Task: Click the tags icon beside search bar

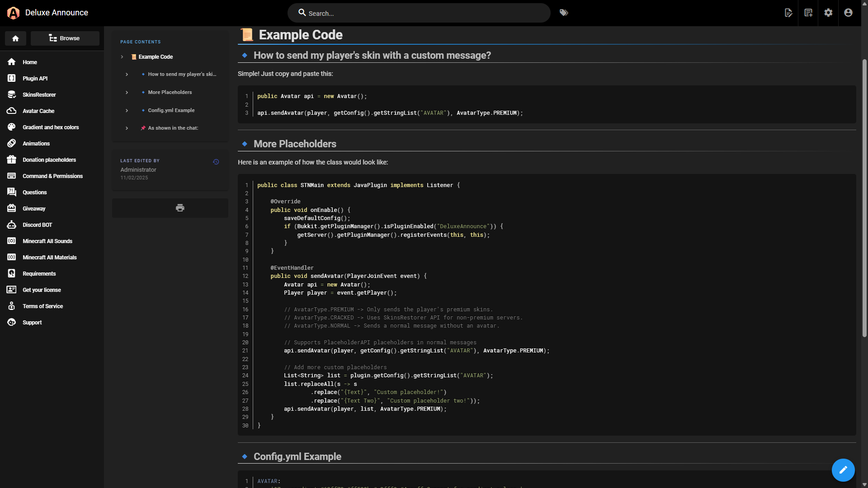Action: coord(564,13)
